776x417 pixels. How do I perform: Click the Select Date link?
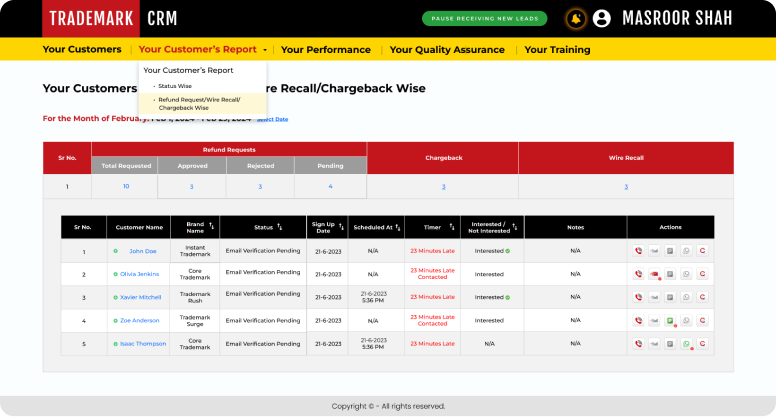(272, 119)
